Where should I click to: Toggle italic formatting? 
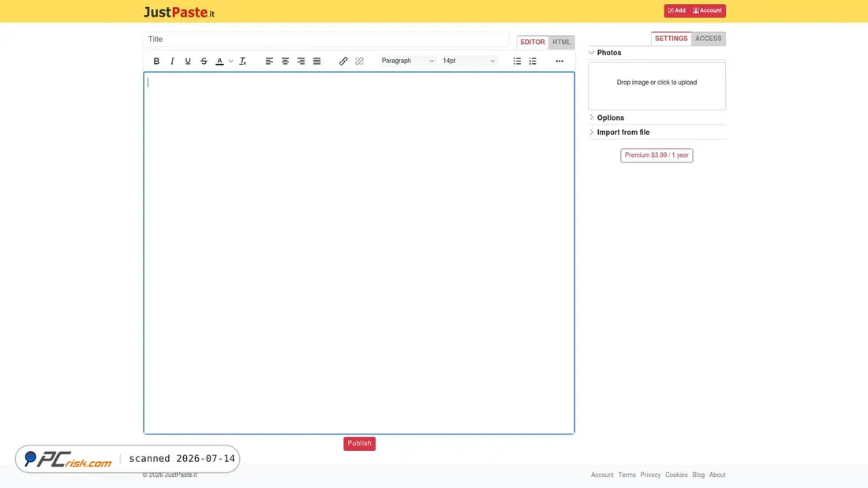[x=172, y=61]
